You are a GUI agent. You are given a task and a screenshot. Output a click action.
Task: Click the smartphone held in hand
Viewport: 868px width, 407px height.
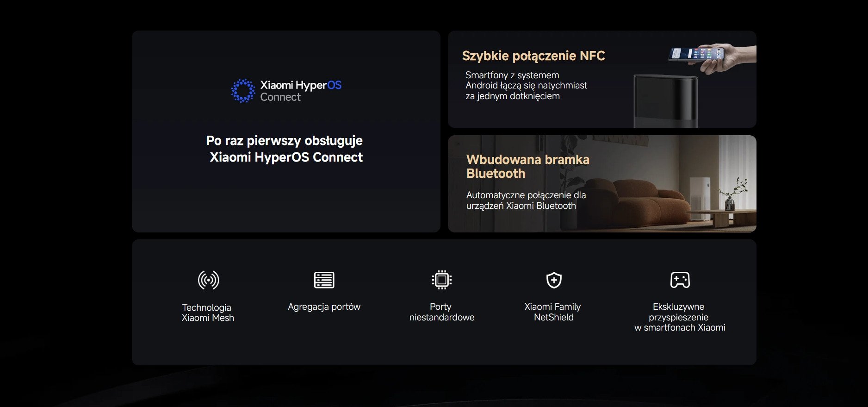point(696,54)
